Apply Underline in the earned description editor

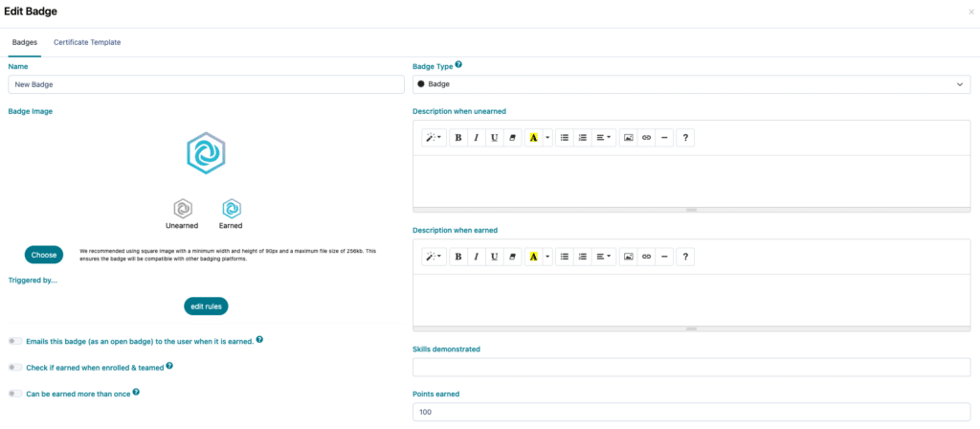pos(494,257)
